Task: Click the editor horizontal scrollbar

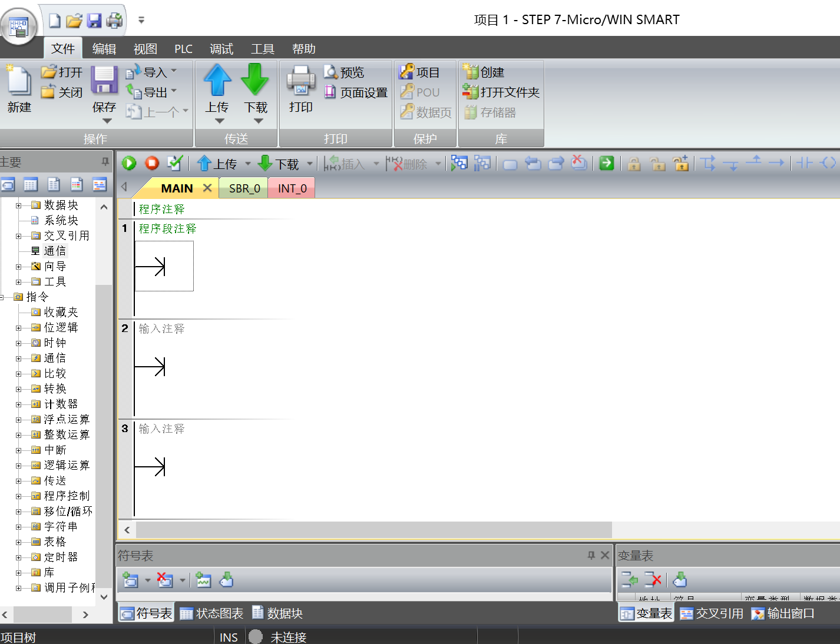Action: (x=374, y=530)
